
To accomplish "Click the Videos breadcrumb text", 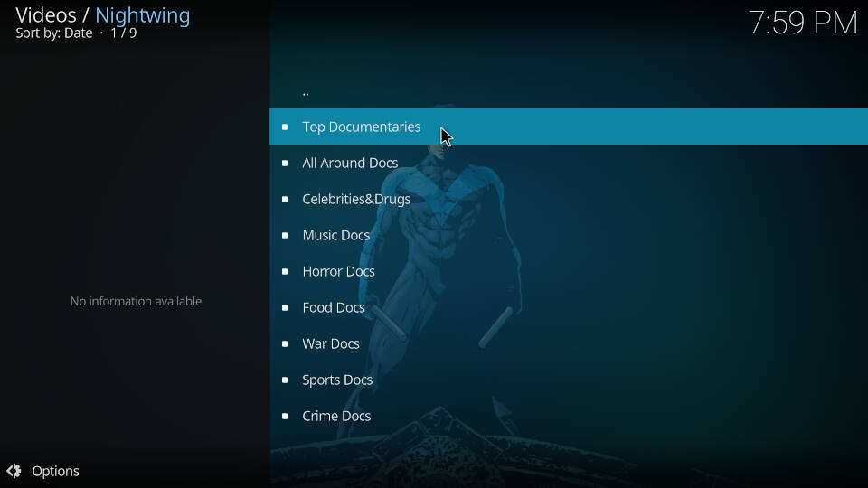I will tap(46, 15).
